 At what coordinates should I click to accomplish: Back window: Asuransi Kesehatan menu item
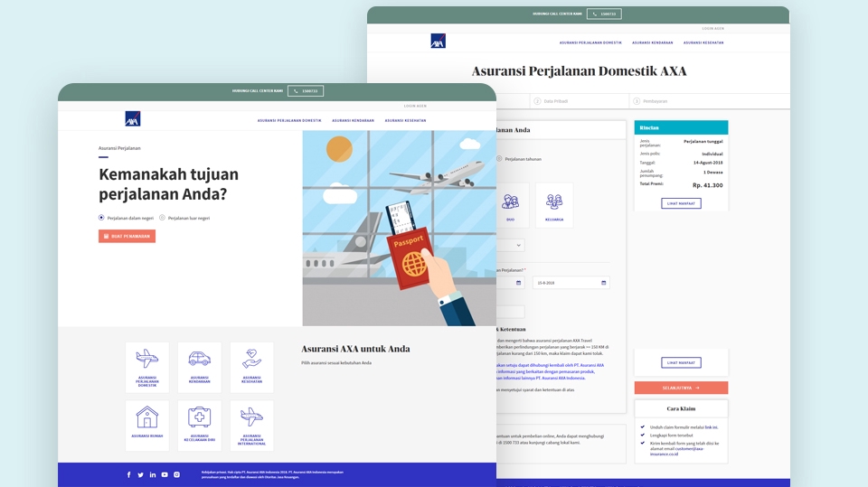(x=703, y=42)
